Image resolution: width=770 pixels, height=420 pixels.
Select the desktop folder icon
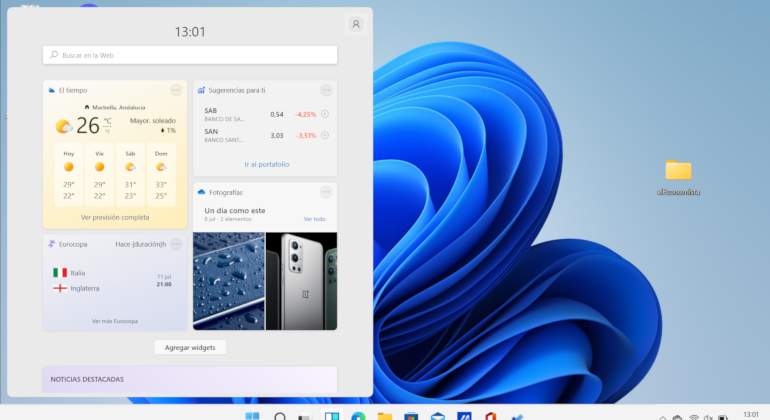coord(679,170)
